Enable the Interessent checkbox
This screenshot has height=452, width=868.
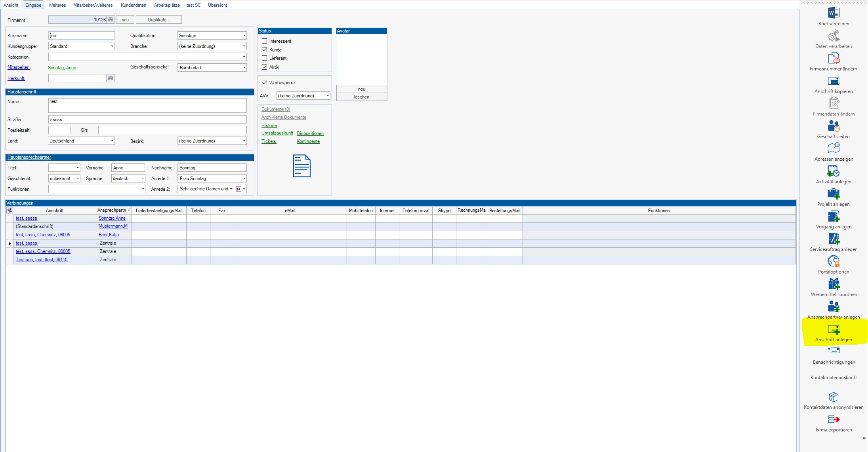pos(265,41)
